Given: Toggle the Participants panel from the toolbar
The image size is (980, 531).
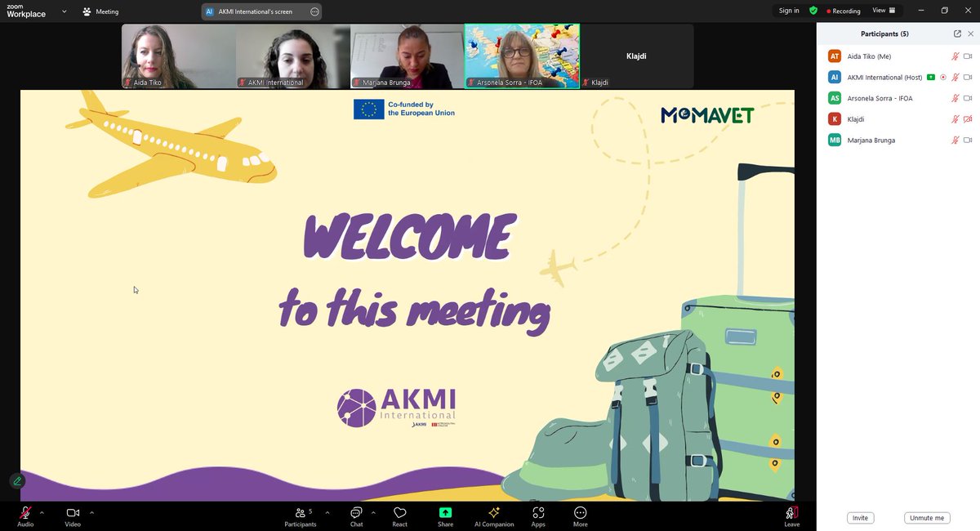Looking at the screenshot, I should coord(300,516).
